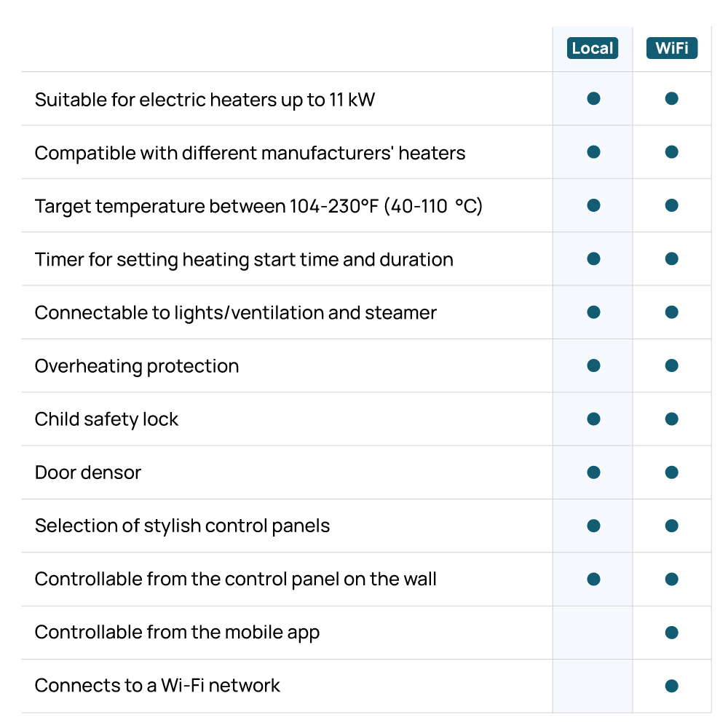
Task: Click Local dot for Timer heating row
Action: pos(593,258)
